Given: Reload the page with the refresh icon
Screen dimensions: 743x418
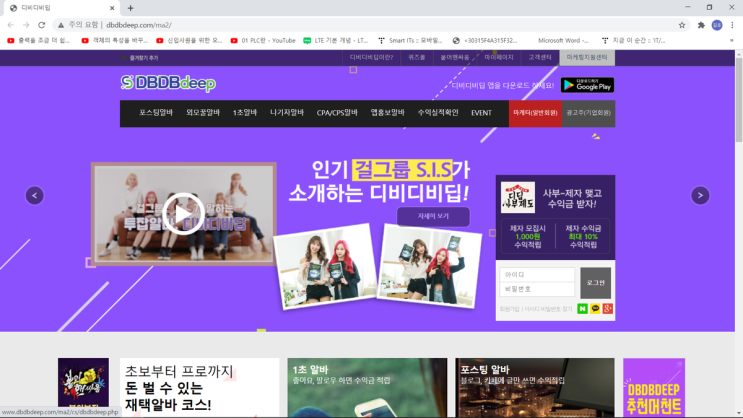Looking at the screenshot, I should click(x=42, y=25).
